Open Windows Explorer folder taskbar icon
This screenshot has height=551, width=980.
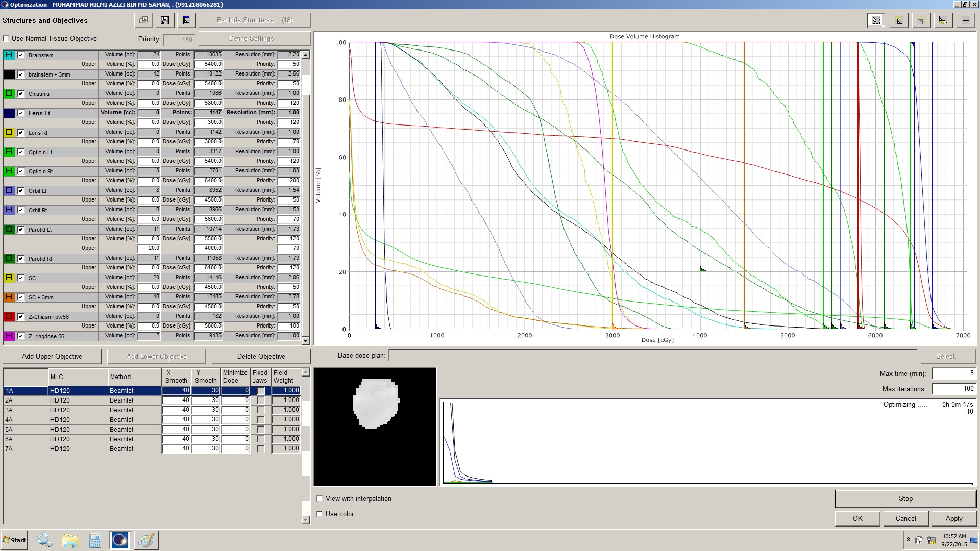70,540
